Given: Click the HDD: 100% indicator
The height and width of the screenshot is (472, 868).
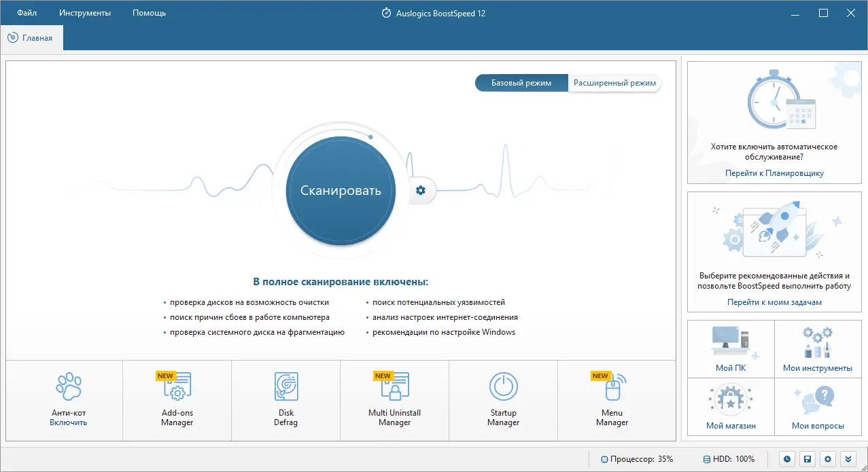Looking at the screenshot, I should [x=729, y=459].
